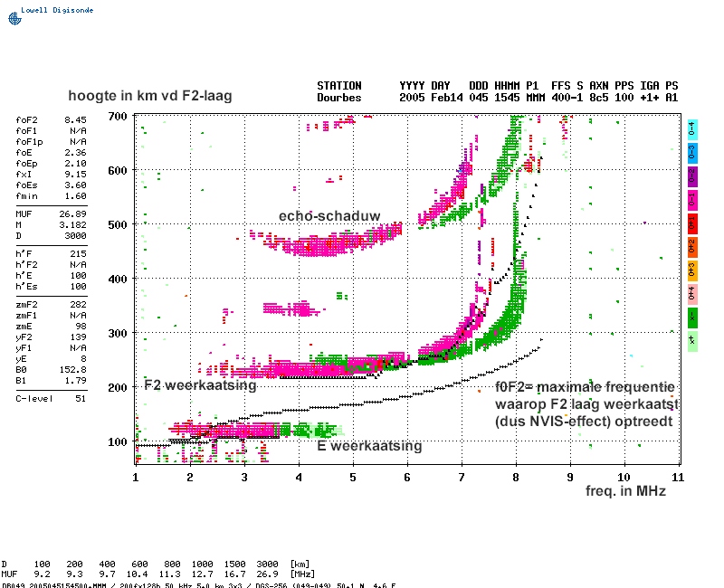The image size is (724, 588).
Task: Click the C-level value 51
Action: click(x=81, y=397)
